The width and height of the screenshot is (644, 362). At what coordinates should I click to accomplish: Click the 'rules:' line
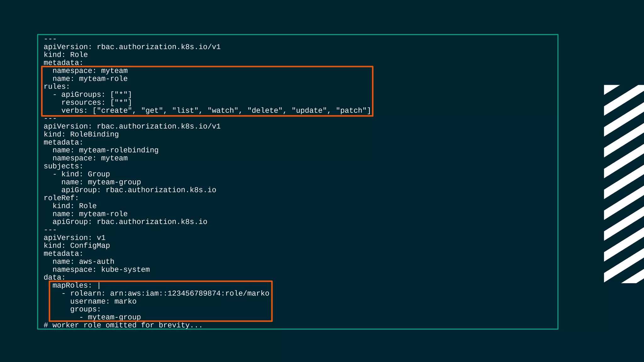pos(57,87)
